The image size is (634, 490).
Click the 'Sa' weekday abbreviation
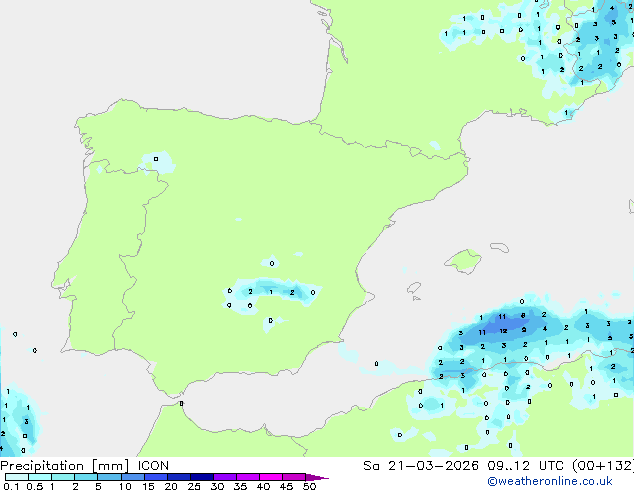[x=371, y=466]
